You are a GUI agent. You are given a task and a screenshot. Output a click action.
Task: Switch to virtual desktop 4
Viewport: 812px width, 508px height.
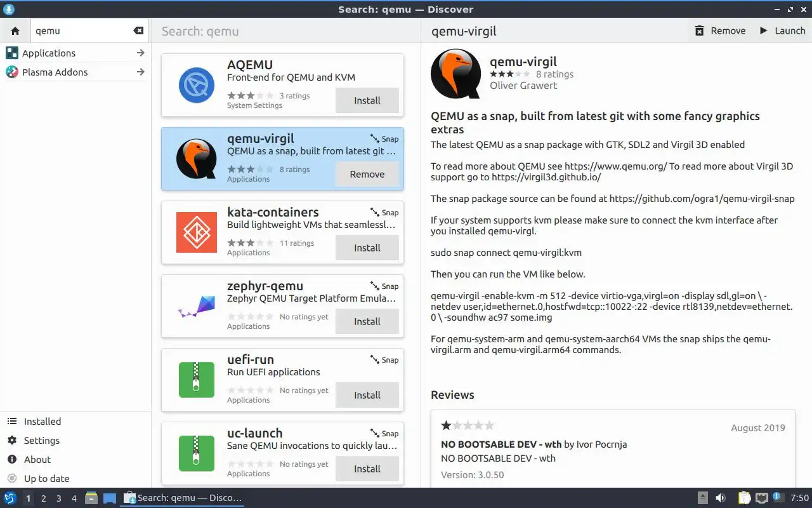tap(74, 498)
